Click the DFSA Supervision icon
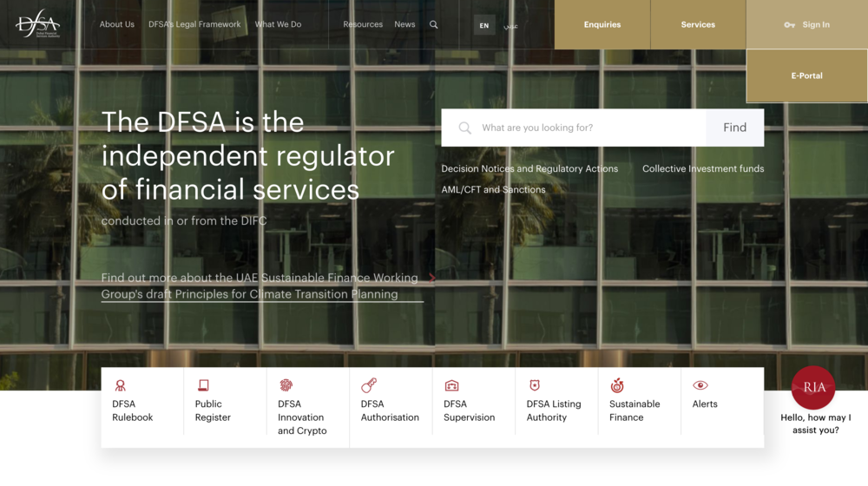This screenshot has height=486, width=868. click(x=451, y=385)
